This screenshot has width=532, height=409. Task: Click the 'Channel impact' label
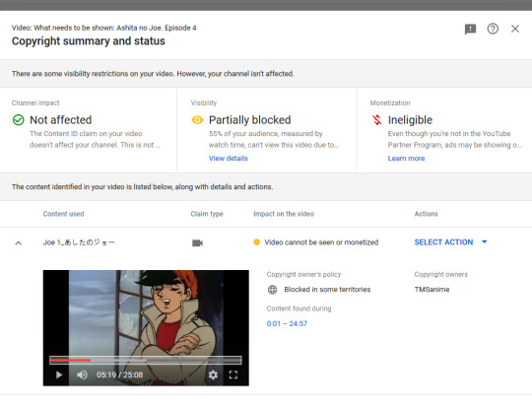35,102
